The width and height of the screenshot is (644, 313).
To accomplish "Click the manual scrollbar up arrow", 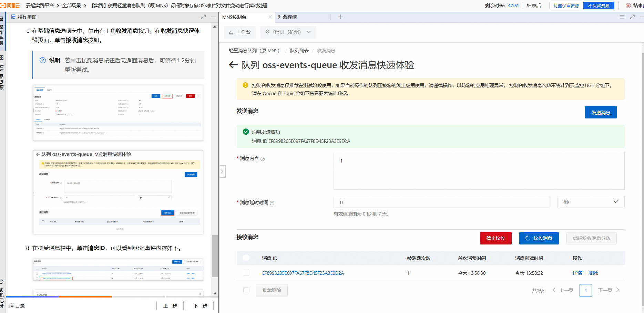I will 215,27.
